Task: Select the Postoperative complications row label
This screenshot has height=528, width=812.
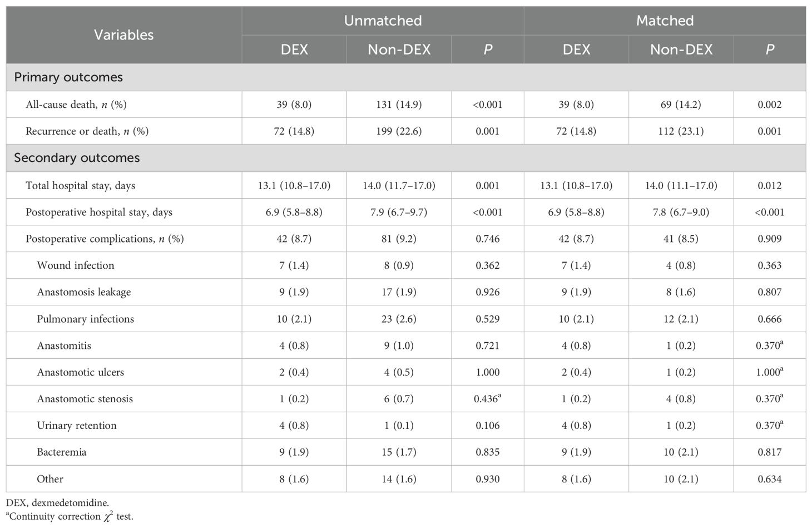Action: tap(105, 239)
